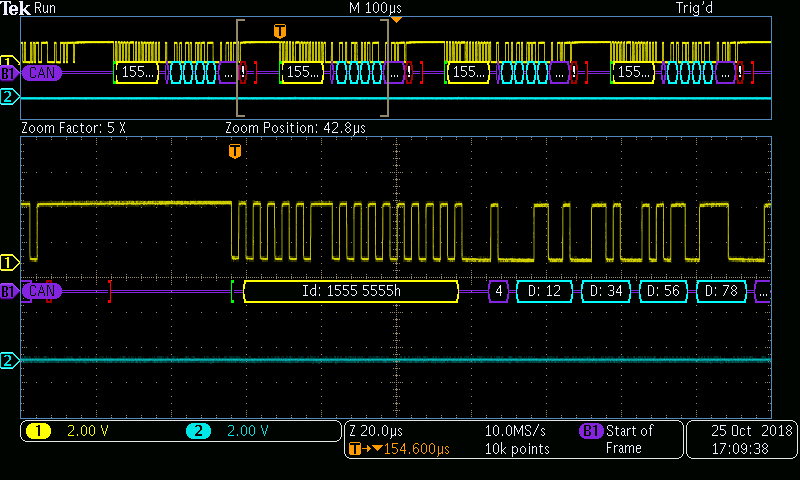Click the CAN bus label in overview
The image size is (800, 480).
[42, 73]
